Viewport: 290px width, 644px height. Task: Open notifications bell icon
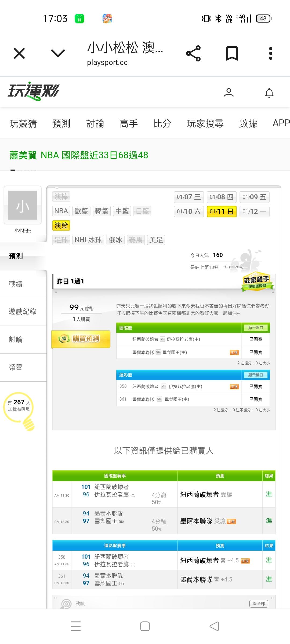269,93
